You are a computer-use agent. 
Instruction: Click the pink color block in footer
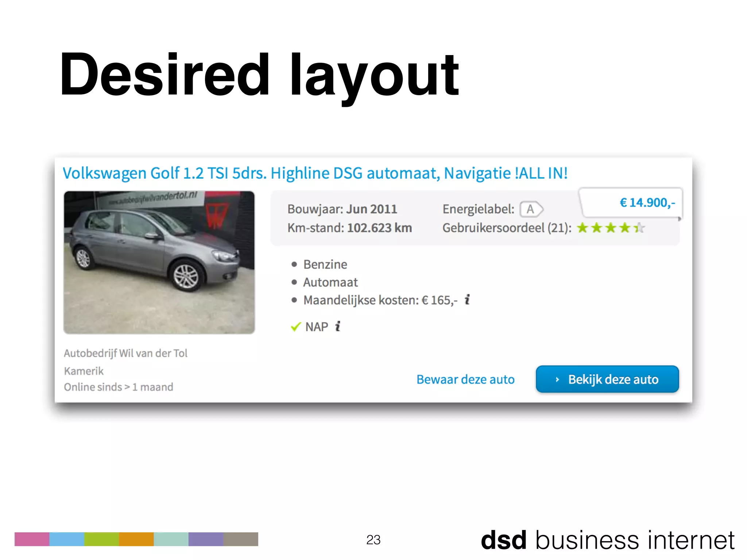[x=32, y=539]
